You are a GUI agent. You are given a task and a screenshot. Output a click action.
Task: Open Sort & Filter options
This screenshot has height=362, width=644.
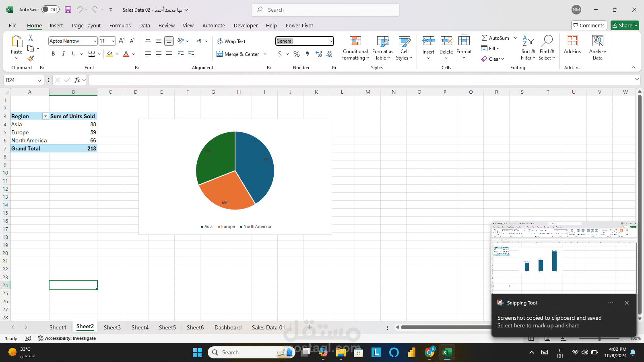(528, 48)
